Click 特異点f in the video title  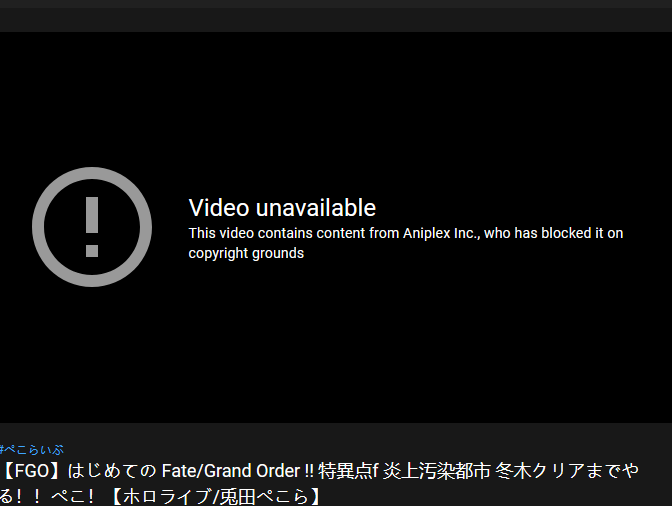(348, 471)
